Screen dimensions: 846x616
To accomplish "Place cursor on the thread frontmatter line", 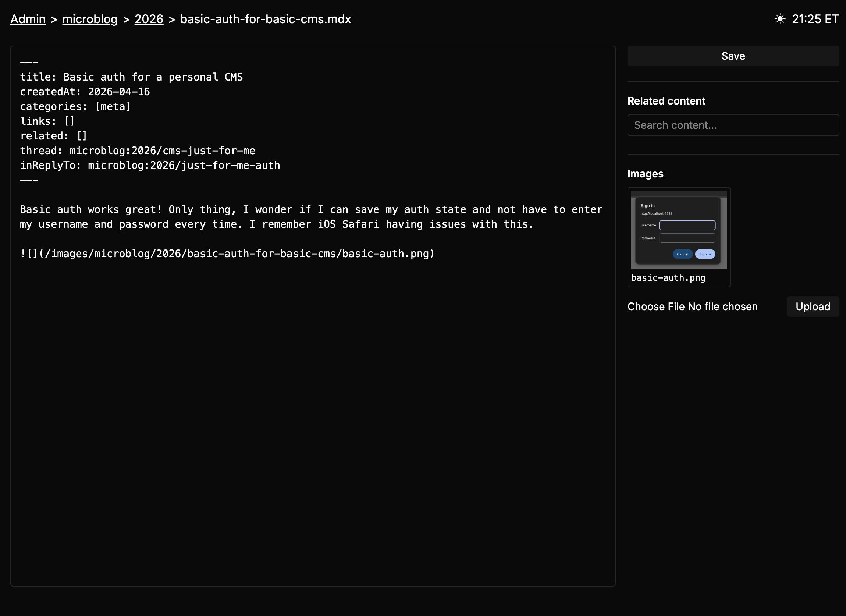I will point(138,151).
